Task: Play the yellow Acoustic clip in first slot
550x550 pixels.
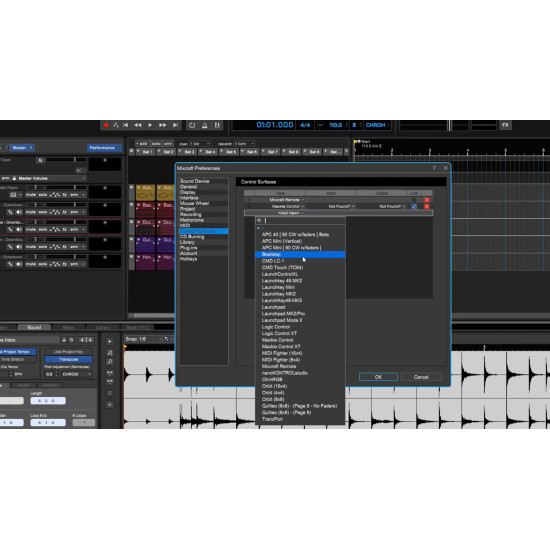Action: pyautogui.click(x=145, y=192)
